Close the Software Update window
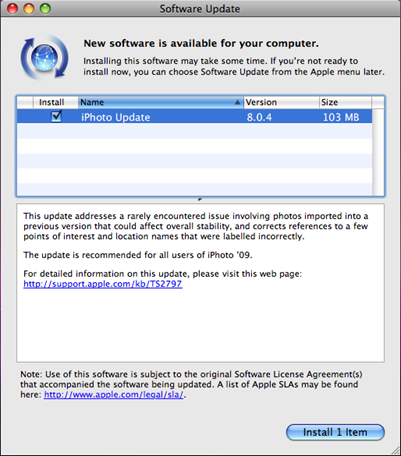The image size is (401, 456). click(x=12, y=9)
